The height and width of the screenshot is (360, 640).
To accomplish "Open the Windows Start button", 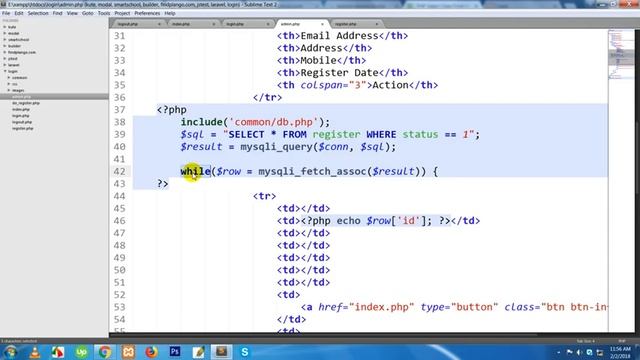I will [11, 352].
